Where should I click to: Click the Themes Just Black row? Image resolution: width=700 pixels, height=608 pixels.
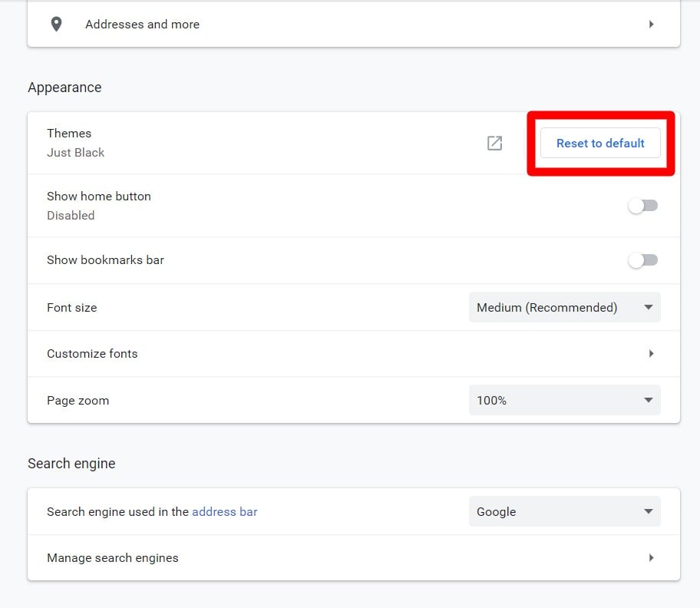pos(354,144)
